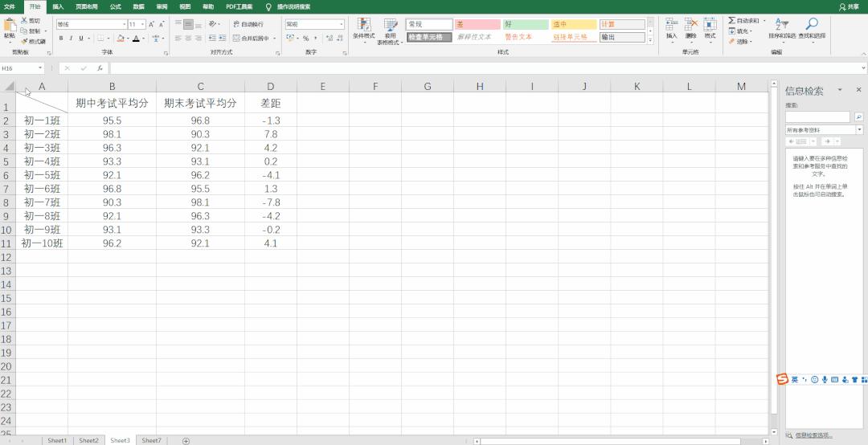The image size is (868, 445).
Task: Click decrease indent icon
Action: click(212, 39)
